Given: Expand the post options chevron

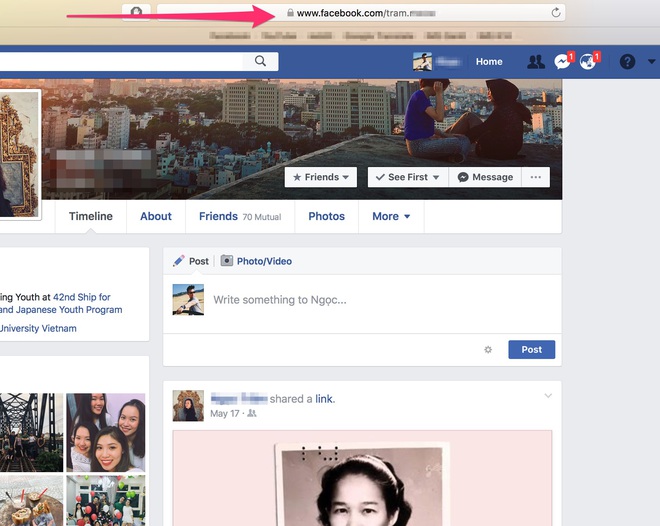Looking at the screenshot, I should (x=548, y=396).
